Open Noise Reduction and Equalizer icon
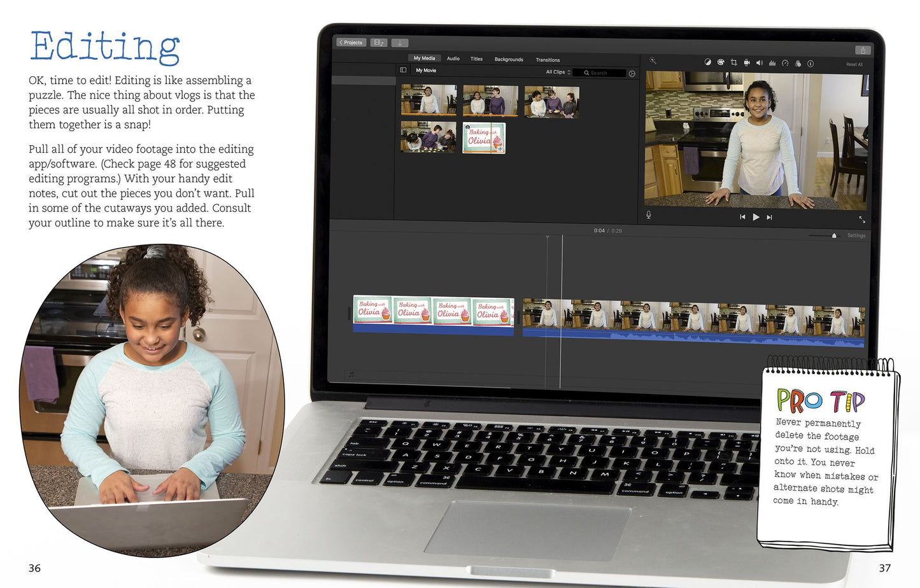 coord(772,63)
